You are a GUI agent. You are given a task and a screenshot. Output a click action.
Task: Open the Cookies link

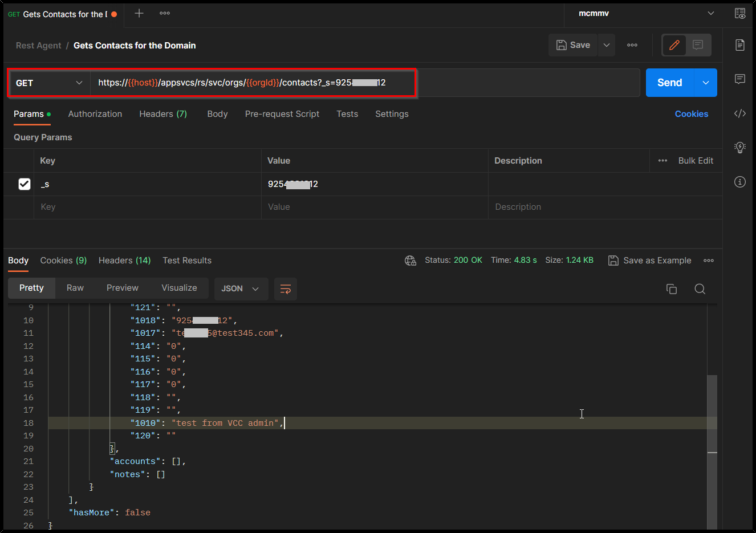(x=692, y=114)
